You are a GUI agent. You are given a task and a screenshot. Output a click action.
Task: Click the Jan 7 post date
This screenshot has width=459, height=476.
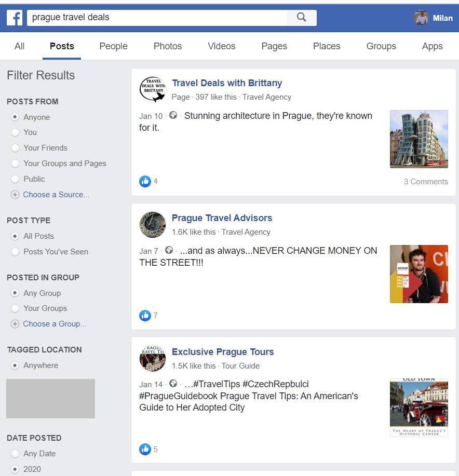point(148,251)
